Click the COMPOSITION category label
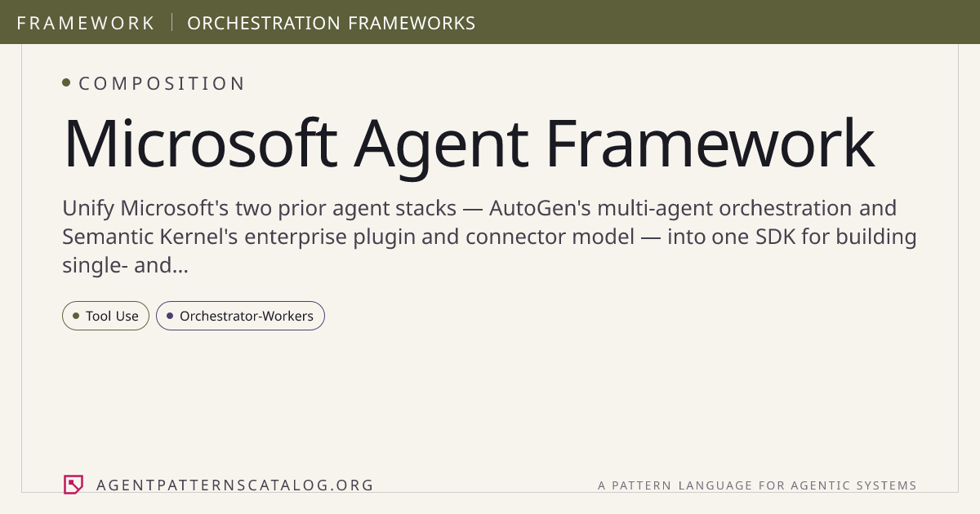 tap(162, 83)
